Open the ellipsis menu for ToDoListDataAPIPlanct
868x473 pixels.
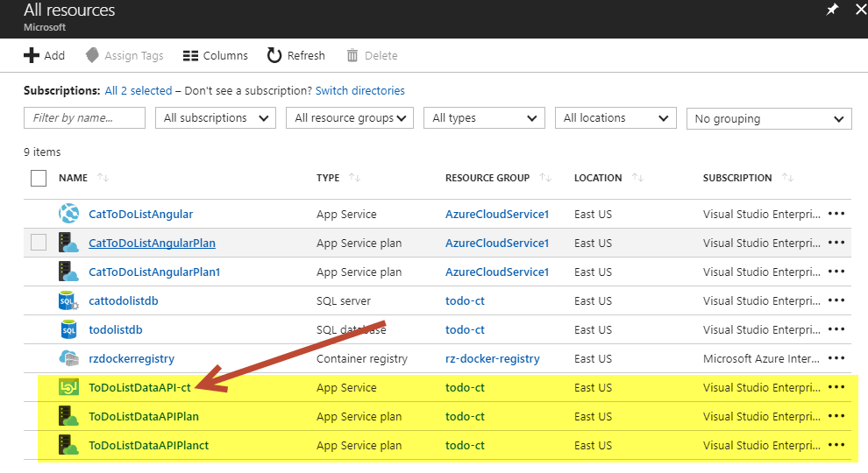click(836, 445)
